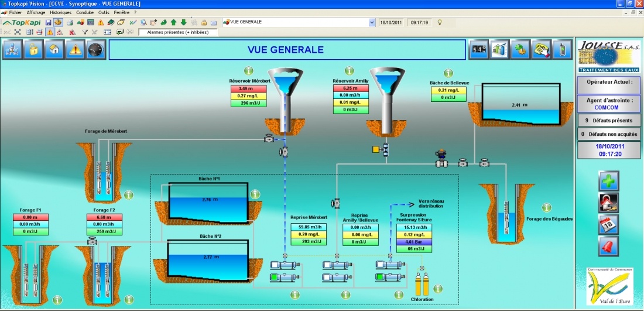Image resolution: width=644 pixels, height=311 pixels.
Task: Open the Historiques menu
Action: (x=61, y=12)
